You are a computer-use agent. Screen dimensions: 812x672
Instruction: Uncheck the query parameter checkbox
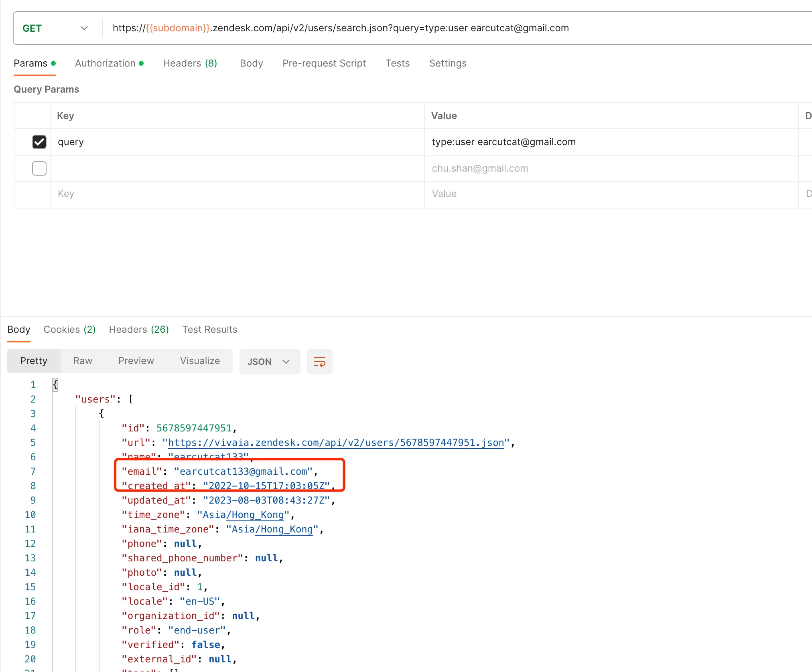[x=39, y=142]
